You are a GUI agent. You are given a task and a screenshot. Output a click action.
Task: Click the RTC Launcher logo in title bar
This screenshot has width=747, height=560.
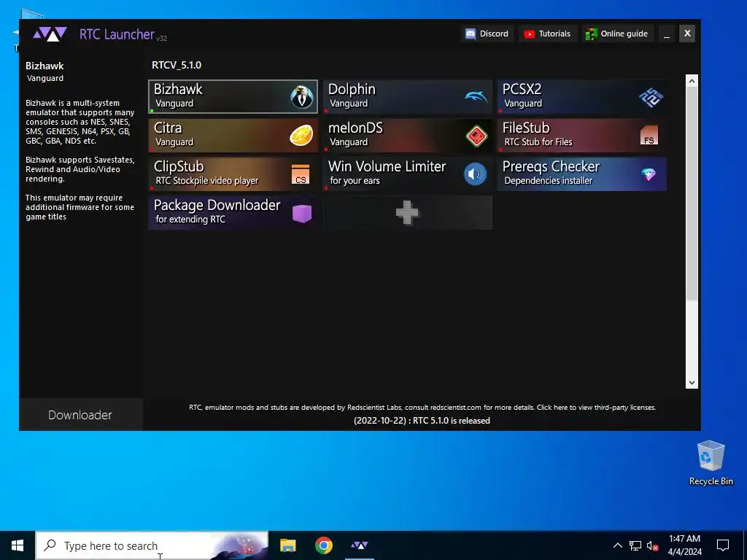[x=50, y=34]
